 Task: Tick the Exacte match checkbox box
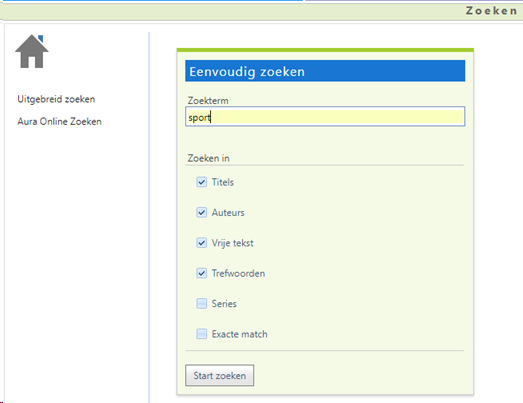(x=201, y=334)
